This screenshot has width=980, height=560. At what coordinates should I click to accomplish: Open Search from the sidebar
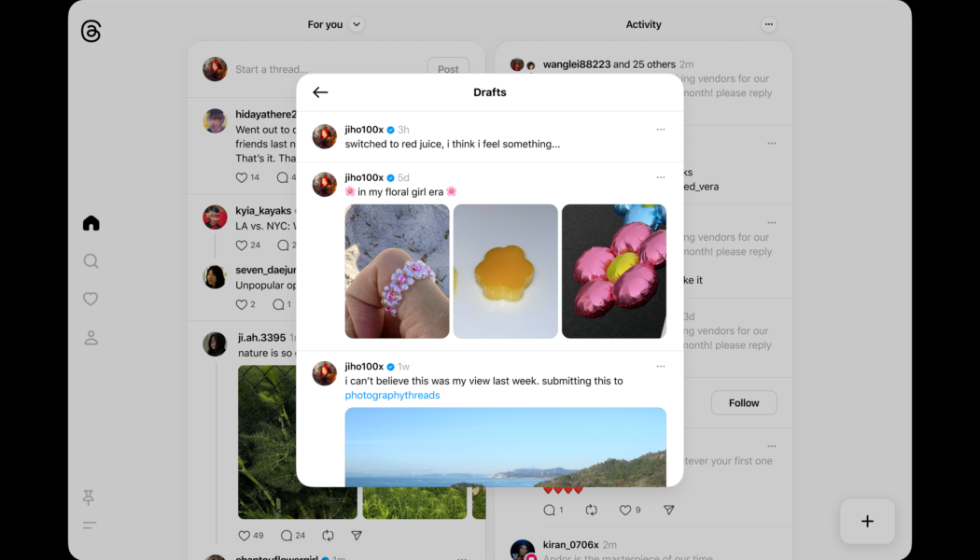(x=91, y=261)
